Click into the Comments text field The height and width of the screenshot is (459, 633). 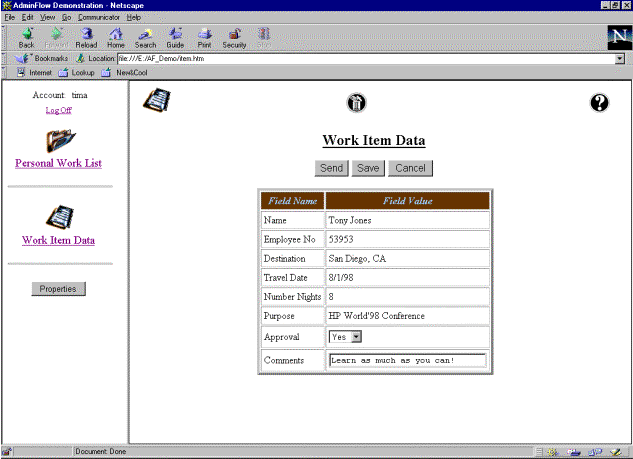(x=407, y=360)
